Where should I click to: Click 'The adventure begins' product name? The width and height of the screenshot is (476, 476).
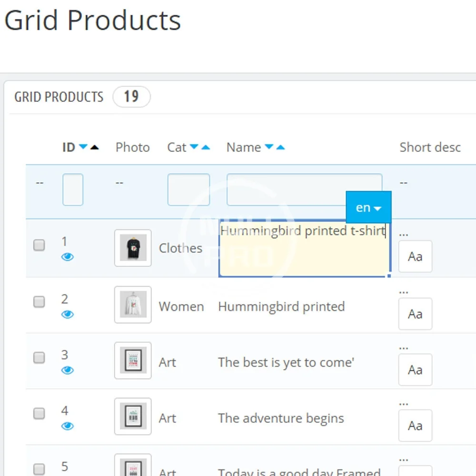281,418
